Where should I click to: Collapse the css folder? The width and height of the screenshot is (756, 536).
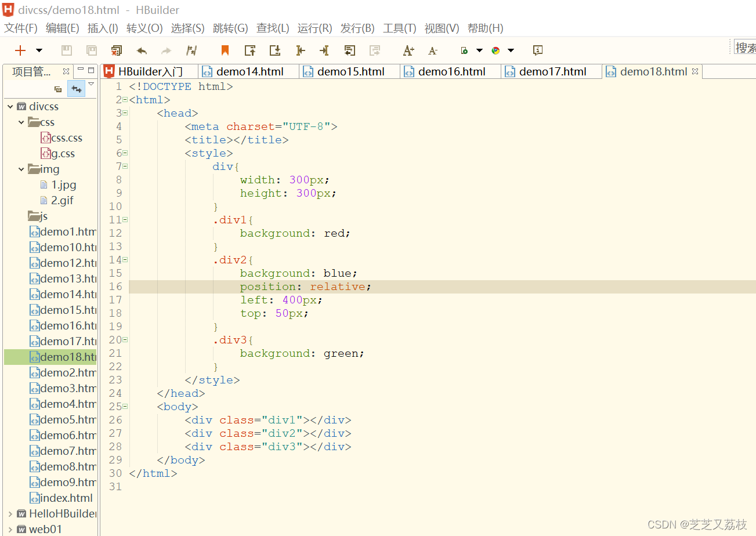pyautogui.click(x=21, y=122)
